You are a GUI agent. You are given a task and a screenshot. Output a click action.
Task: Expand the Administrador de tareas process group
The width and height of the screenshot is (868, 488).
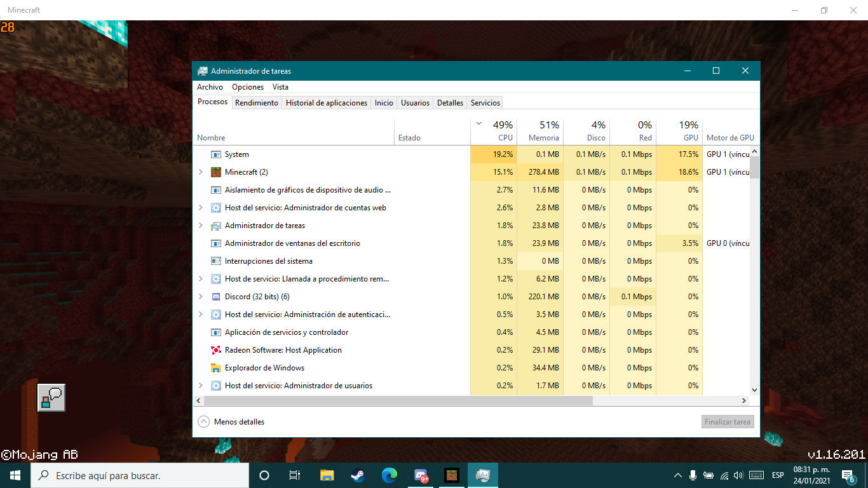tap(201, 226)
